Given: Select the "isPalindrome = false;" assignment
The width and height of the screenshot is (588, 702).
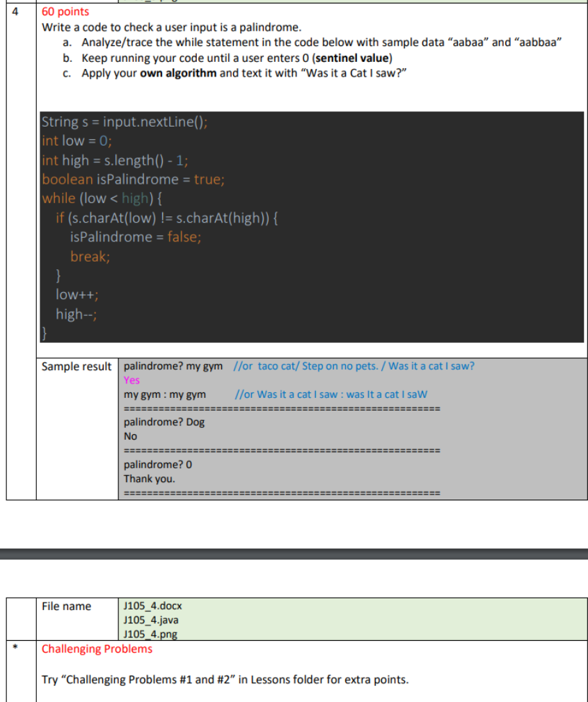Looking at the screenshot, I should [x=136, y=237].
